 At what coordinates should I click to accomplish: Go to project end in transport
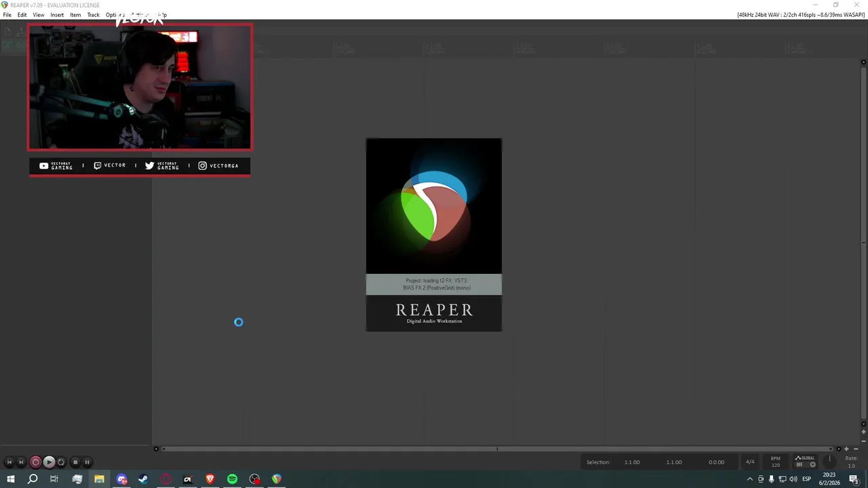tap(21, 462)
